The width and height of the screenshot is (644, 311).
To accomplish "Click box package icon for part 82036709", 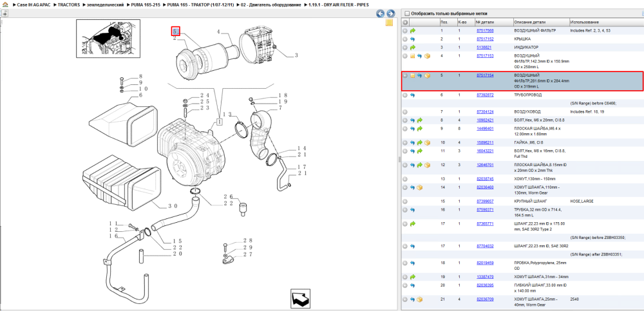I will [x=420, y=299].
